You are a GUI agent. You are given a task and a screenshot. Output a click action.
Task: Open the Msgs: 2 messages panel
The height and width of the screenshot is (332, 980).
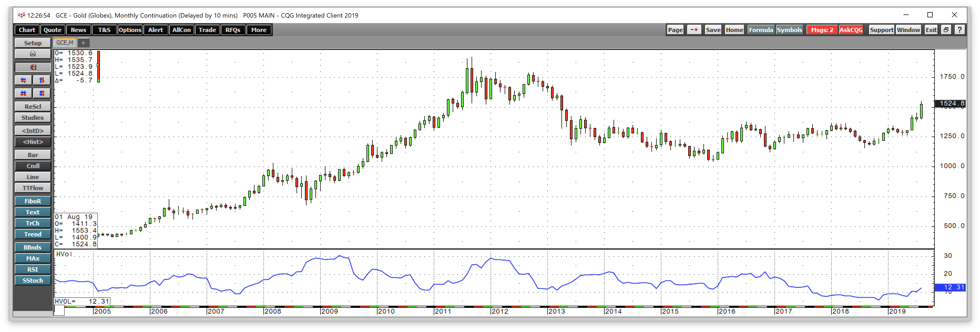tap(822, 30)
